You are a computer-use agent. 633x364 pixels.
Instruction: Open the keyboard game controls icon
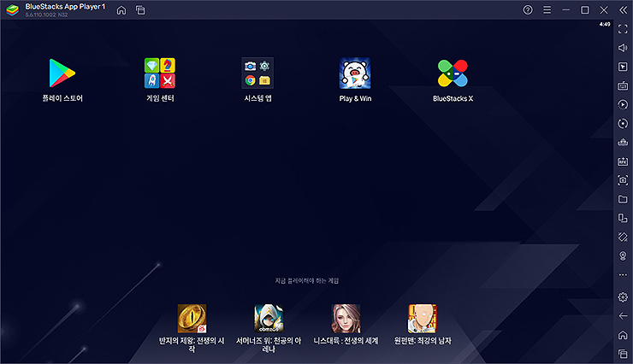(x=623, y=85)
